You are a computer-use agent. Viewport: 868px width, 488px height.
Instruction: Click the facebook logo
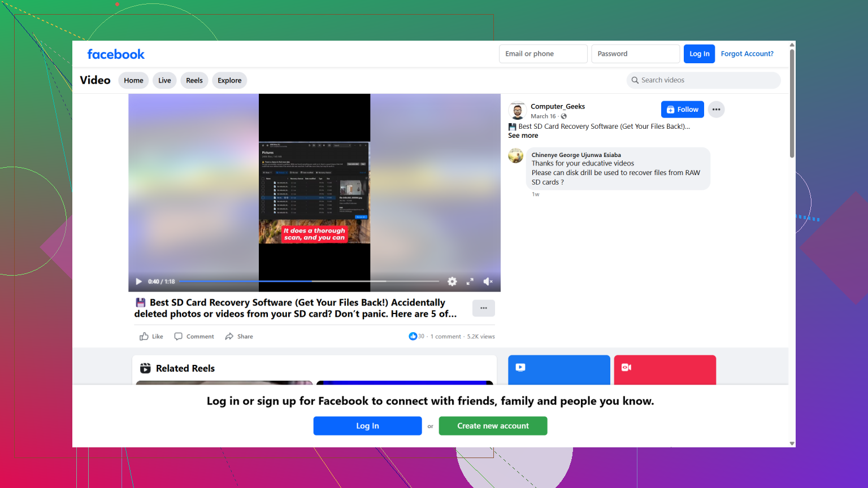tap(116, 54)
